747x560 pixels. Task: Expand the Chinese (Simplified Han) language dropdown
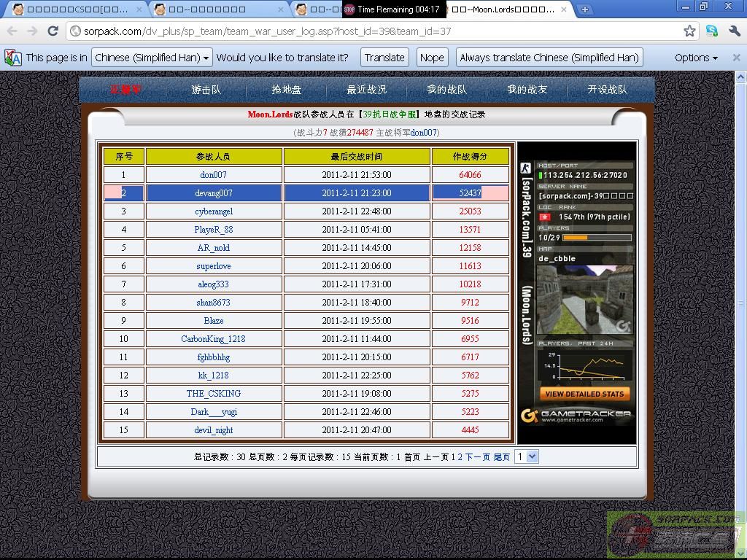click(152, 58)
